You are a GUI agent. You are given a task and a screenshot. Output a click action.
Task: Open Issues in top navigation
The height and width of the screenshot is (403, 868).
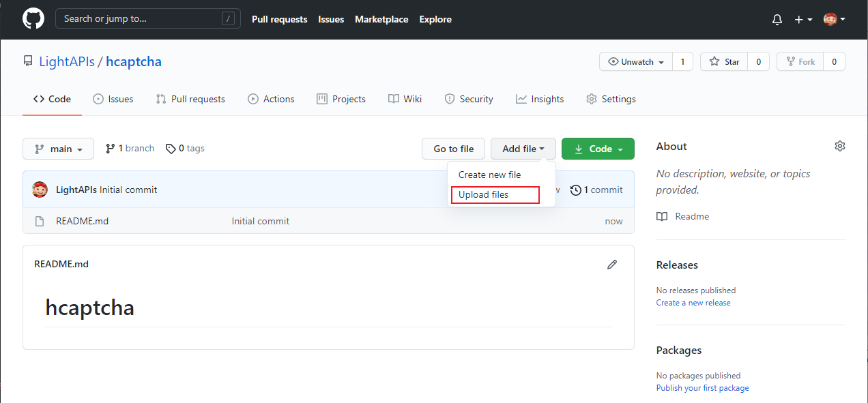coord(331,20)
